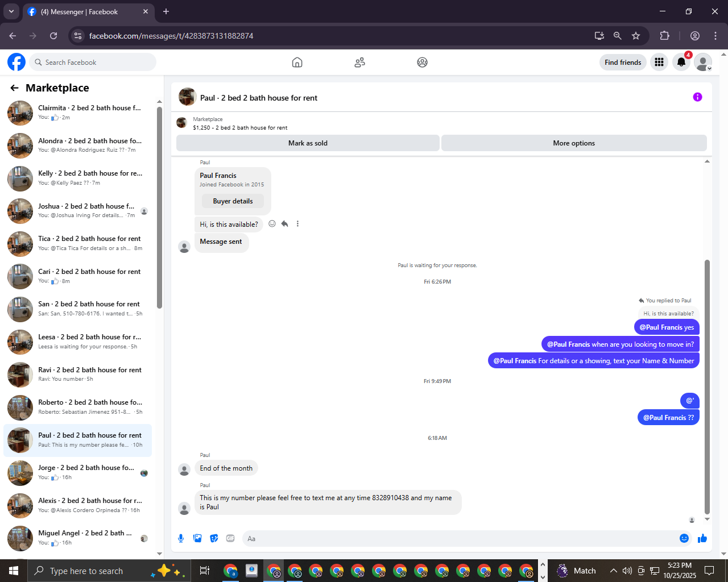Open the Tica conversation

pyautogui.click(x=77, y=244)
